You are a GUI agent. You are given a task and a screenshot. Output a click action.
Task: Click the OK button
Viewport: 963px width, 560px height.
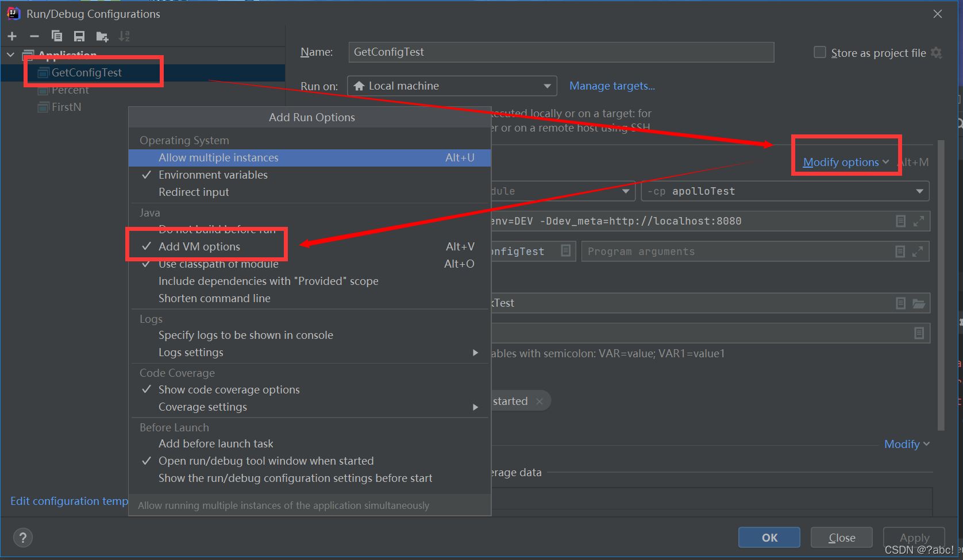click(x=769, y=538)
